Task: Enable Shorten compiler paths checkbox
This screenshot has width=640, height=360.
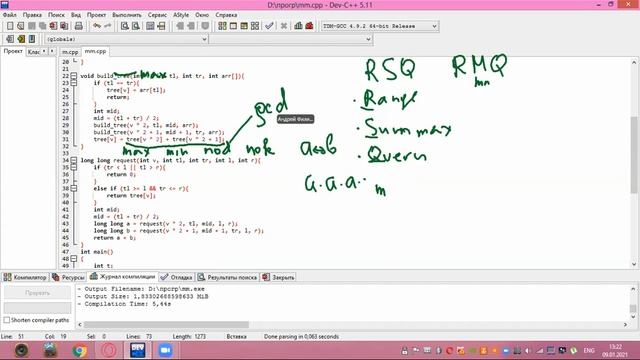Action: tap(7, 320)
